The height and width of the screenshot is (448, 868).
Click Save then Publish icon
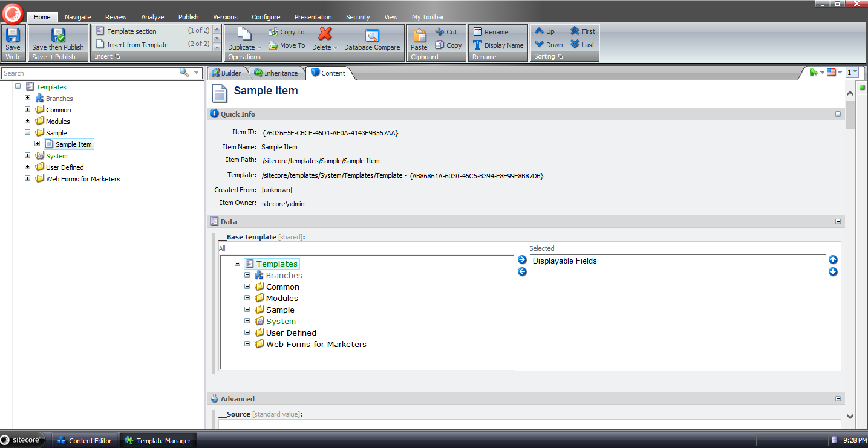58,36
